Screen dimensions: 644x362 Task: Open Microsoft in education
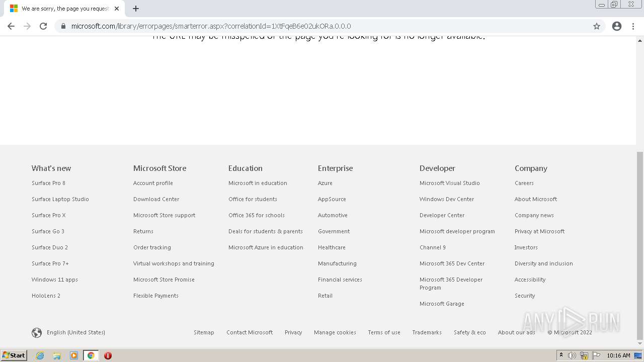[x=258, y=183]
